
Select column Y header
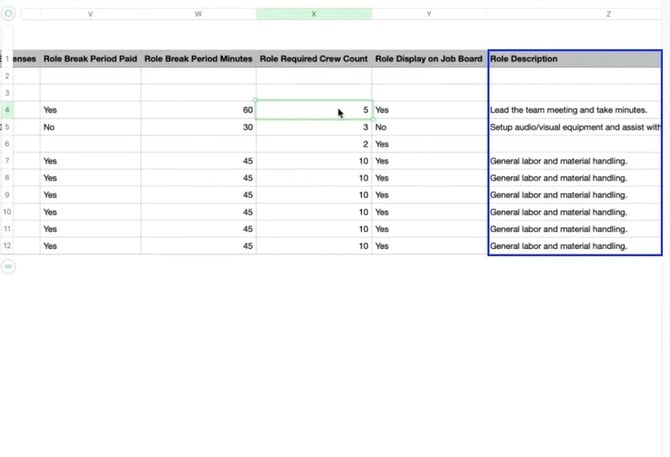click(x=429, y=14)
